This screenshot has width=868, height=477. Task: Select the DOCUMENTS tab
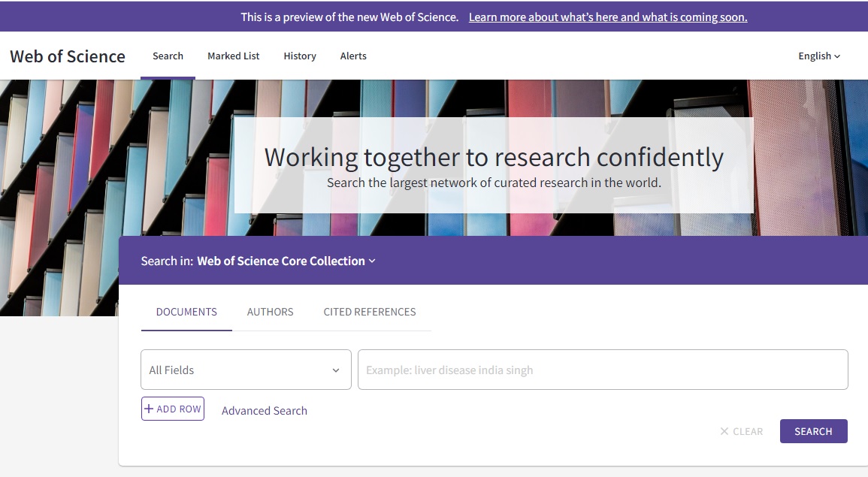click(186, 312)
